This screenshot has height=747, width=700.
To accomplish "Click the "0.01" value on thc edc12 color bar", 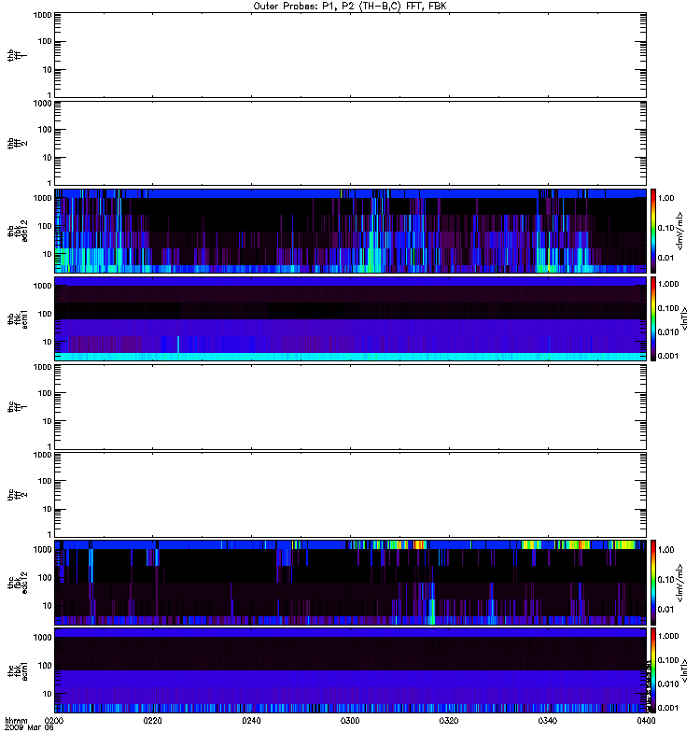I will (x=666, y=610).
